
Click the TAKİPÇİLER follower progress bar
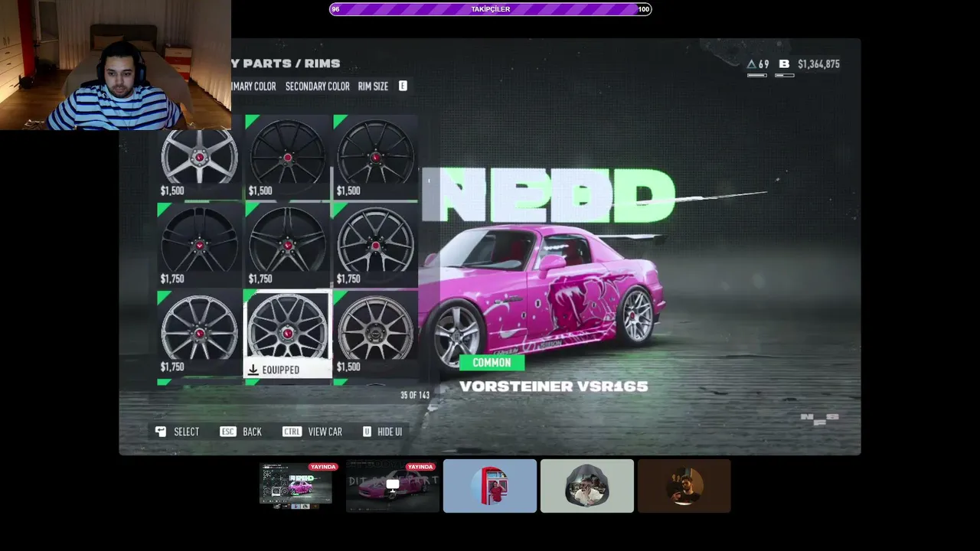coord(490,9)
